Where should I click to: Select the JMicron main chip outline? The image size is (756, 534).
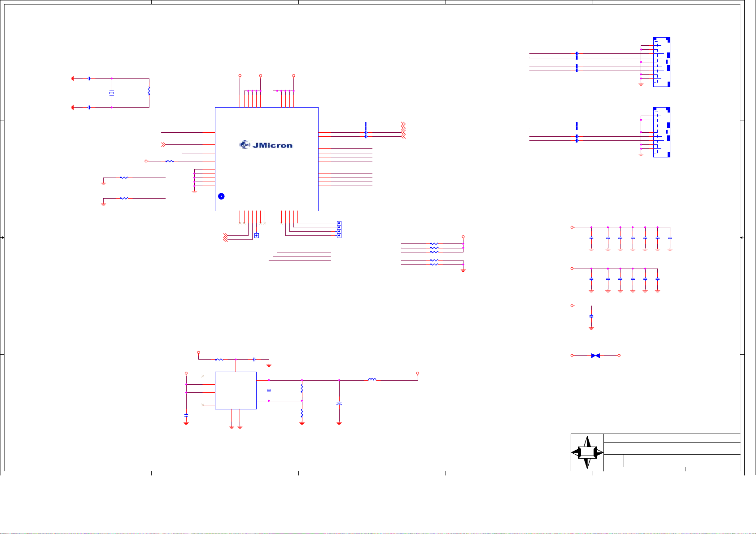point(267,159)
